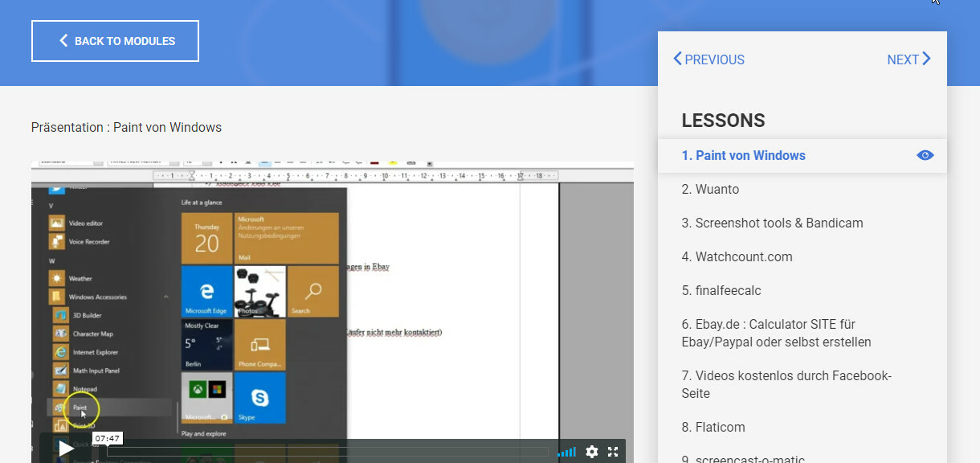
Task: Adjust the video volume bars
Action: (x=566, y=452)
